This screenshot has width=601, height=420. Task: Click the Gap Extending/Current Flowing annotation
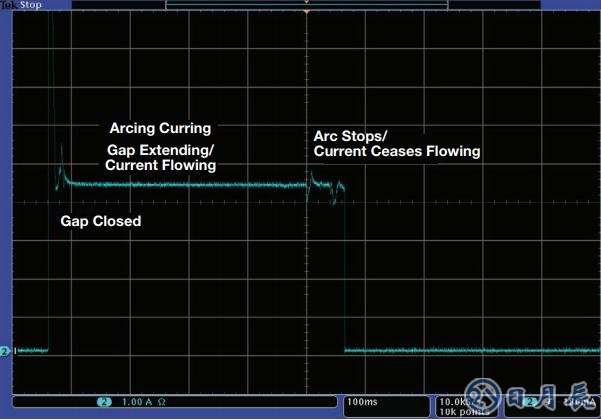[161, 157]
